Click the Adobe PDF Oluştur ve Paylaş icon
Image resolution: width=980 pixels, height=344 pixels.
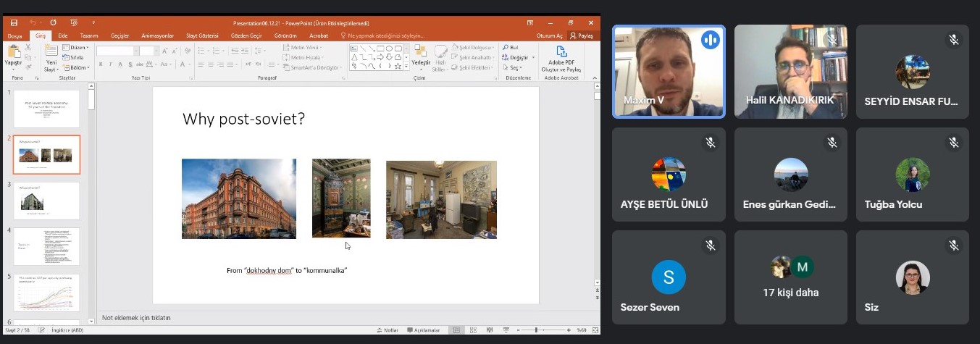click(x=561, y=52)
